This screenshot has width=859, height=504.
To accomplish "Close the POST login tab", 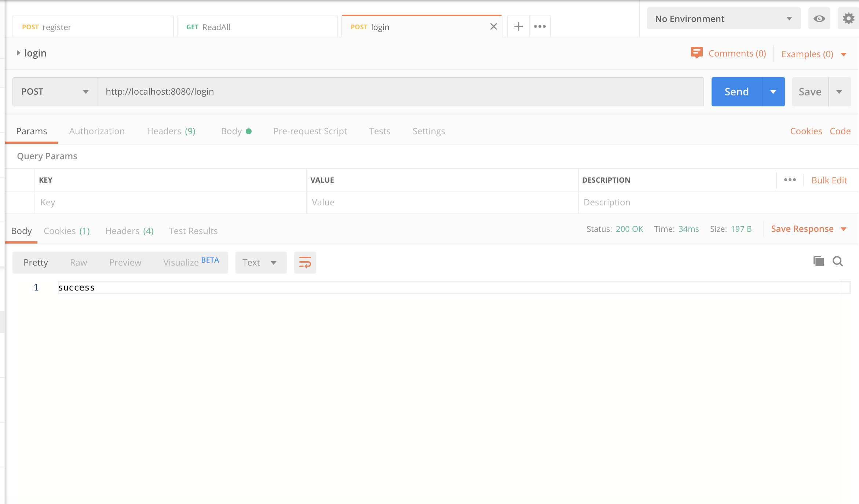I will (493, 26).
